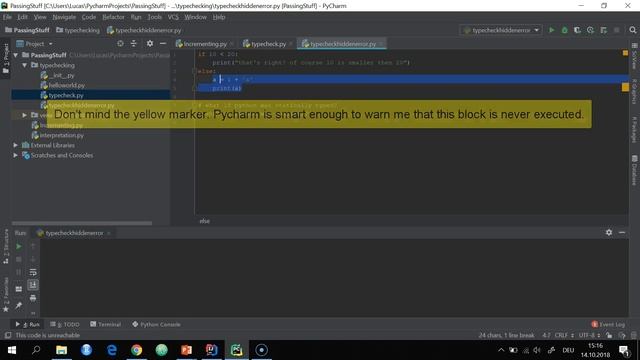The height and width of the screenshot is (360, 640).
Task: Switch to Incrementing.py editor tab
Action: [204, 44]
